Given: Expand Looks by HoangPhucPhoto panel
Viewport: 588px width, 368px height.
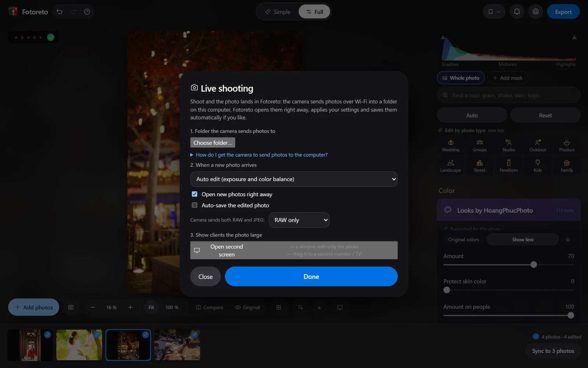Looking at the screenshot, I should [509, 210].
